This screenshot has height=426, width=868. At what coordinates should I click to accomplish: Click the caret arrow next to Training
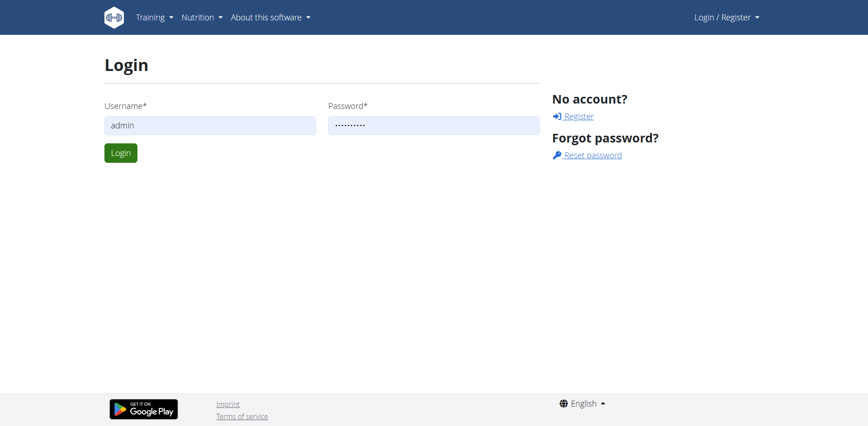171,18
